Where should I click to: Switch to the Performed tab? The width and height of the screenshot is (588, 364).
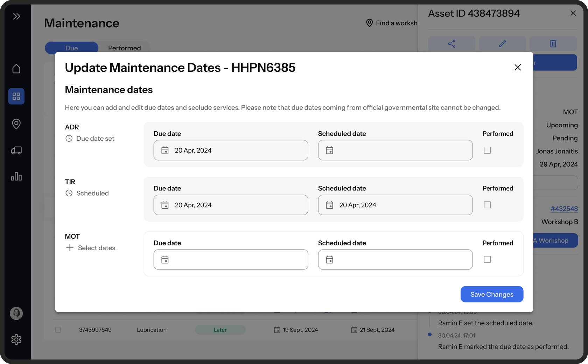coord(124,48)
